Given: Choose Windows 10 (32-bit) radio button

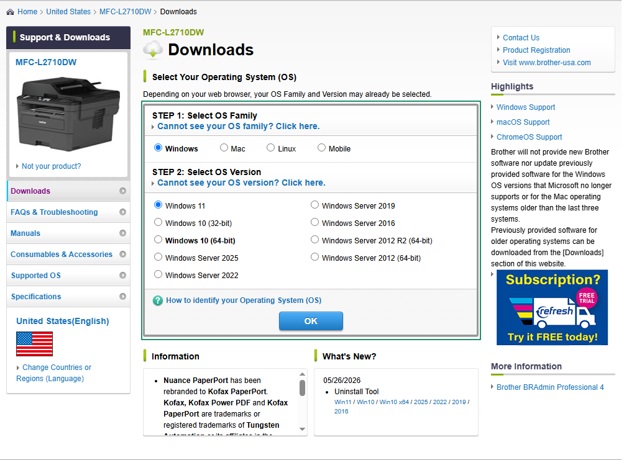Looking at the screenshot, I should (158, 222).
